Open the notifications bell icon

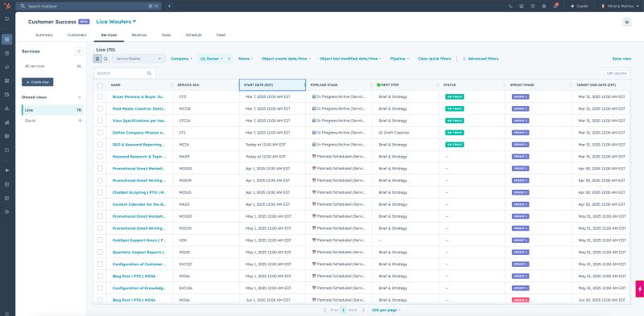555,6
